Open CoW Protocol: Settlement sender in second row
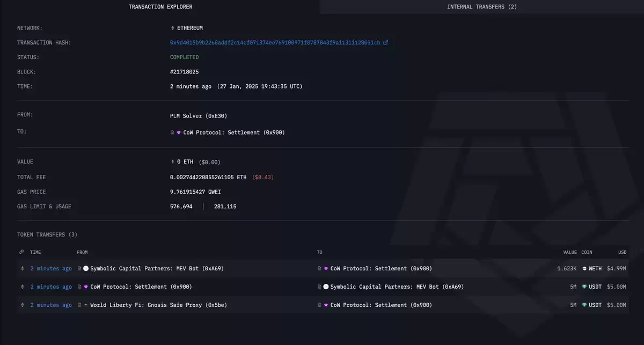644x345 pixels. (141, 287)
